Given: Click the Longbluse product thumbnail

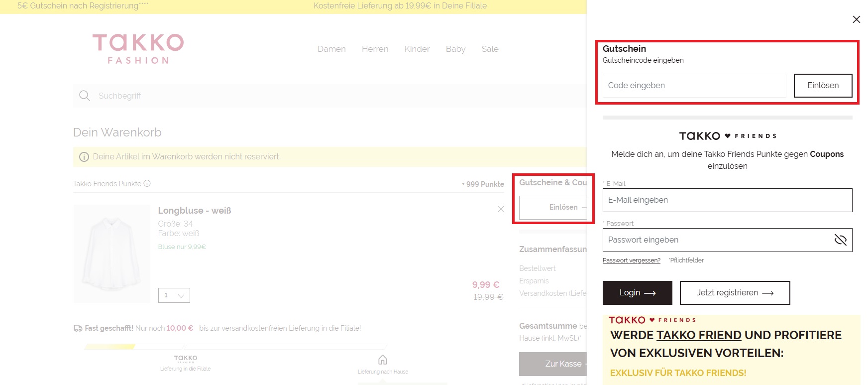Looking at the screenshot, I should (x=112, y=254).
